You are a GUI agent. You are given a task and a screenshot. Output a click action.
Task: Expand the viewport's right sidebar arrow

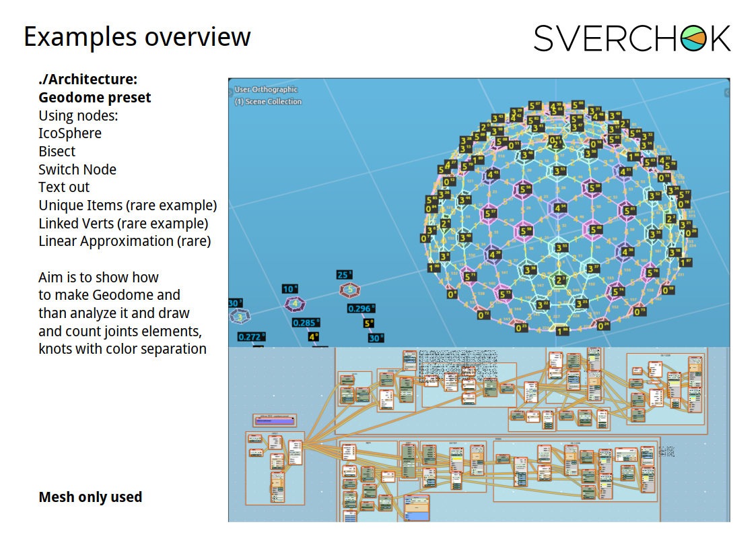[726, 92]
